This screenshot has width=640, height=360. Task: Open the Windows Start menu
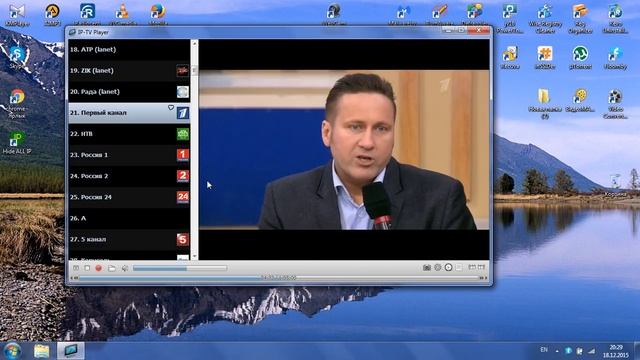point(12,351)
